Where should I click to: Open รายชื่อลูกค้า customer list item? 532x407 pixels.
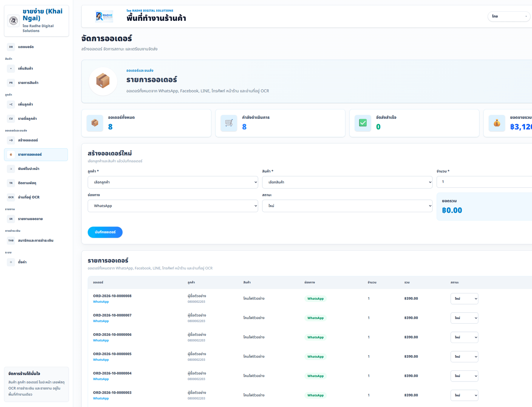[x=36, y=118]
